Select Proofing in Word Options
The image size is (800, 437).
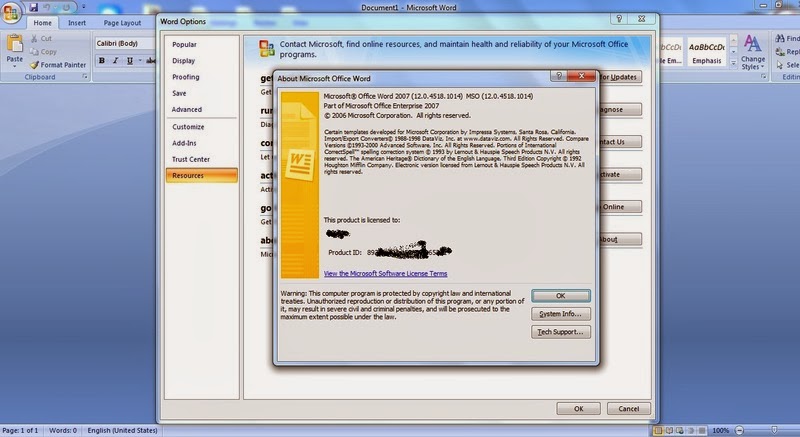tap(202, 77)
